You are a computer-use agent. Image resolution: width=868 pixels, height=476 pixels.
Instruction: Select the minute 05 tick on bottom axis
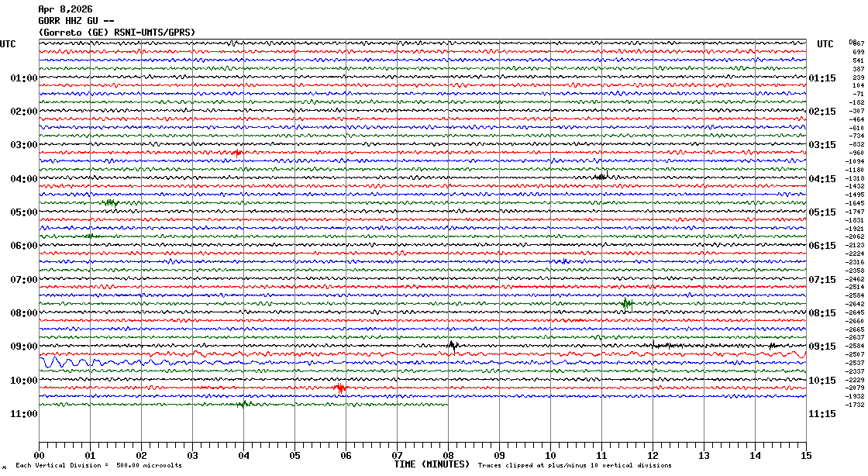[294, 456]
